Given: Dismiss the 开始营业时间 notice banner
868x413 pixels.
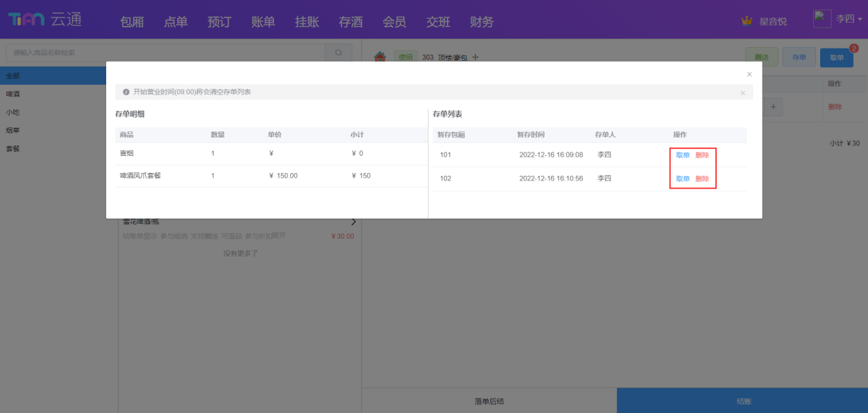Looking at the screenshot, I should (743, 92).
